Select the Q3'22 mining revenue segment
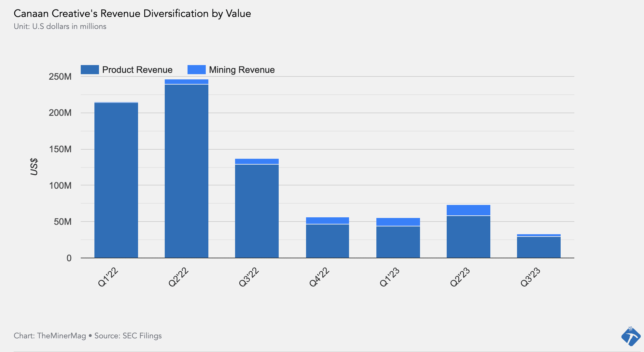 (x=257, y=161)
